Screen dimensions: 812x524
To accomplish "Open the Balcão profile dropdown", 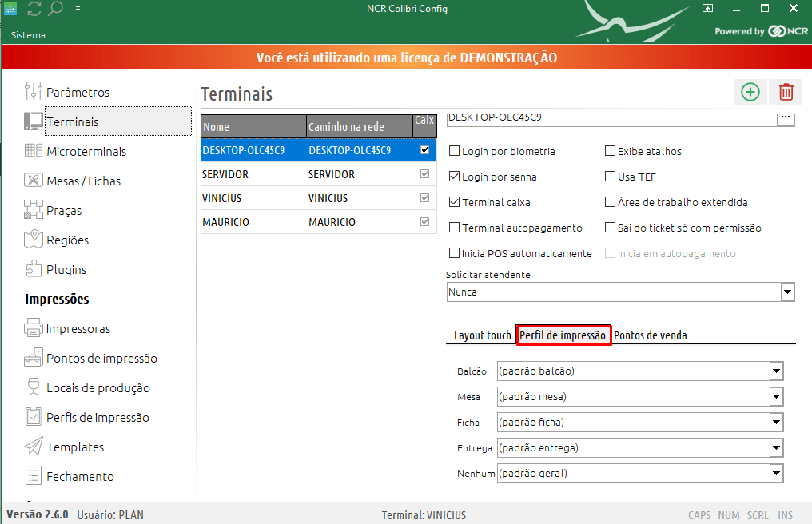I will [775, 371].
